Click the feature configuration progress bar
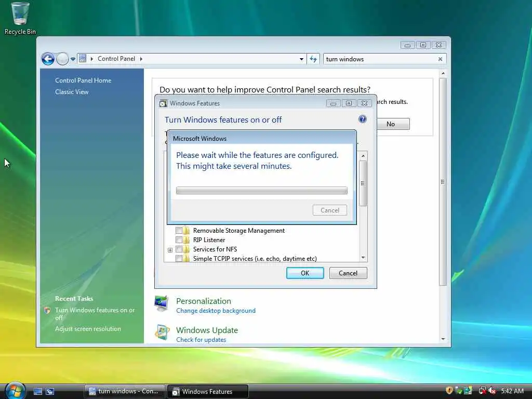Image resolution: width=532 pixels, height=399 pixels. pyautogui.click(x=262, y=190)
